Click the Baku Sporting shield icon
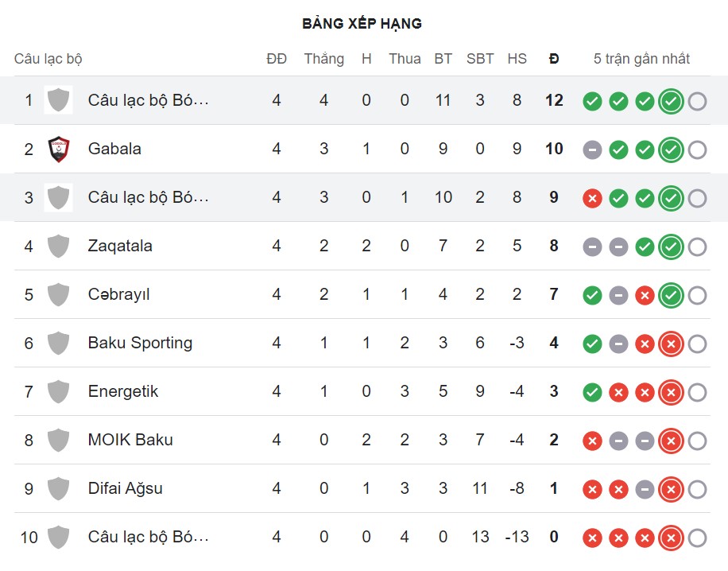Image resolution: width=728 pixels, height=571 pixels. tap(58, 343)
